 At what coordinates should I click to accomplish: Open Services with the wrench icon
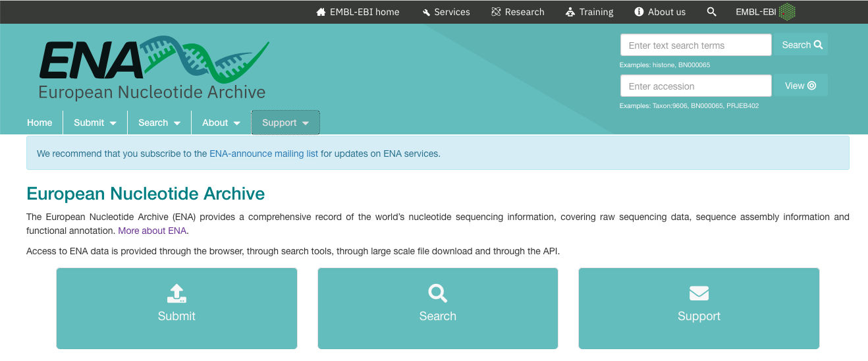tap(446, 12)
